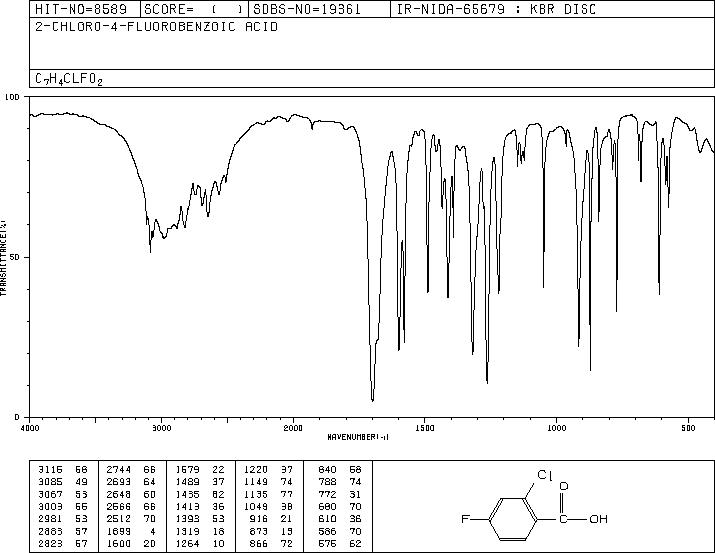Click the F atom in structure diagram

[x=465, y=519]
